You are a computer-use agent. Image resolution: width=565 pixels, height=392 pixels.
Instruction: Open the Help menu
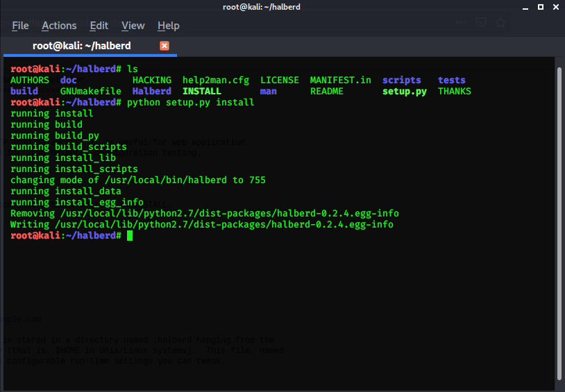(168, 26)
